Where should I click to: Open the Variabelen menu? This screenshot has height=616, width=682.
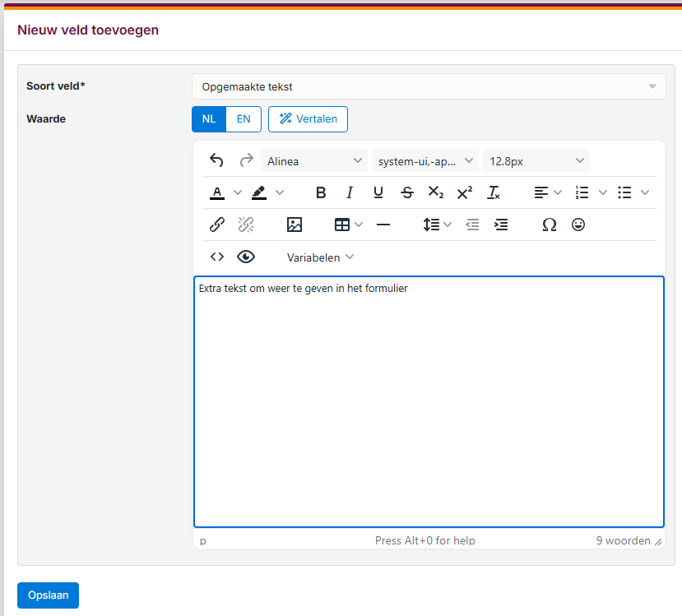320,257
